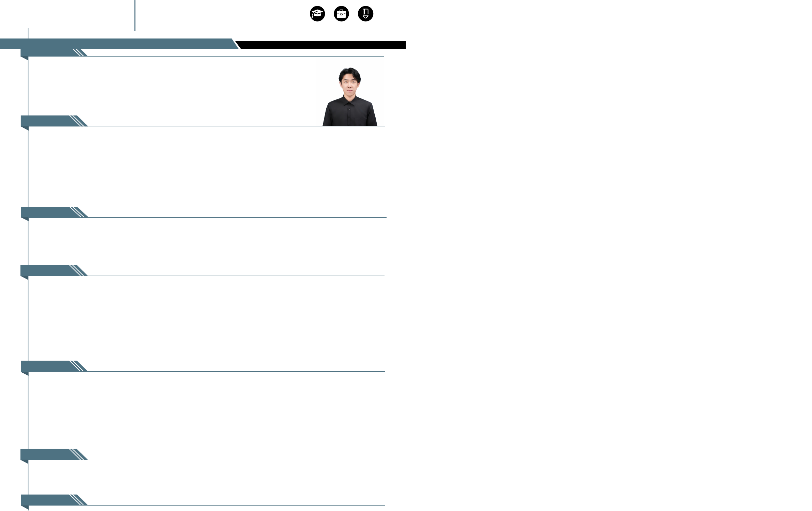The image size is (812, 511).
Task: Click the short vertical divider in the header
Action: click(135, 16)
